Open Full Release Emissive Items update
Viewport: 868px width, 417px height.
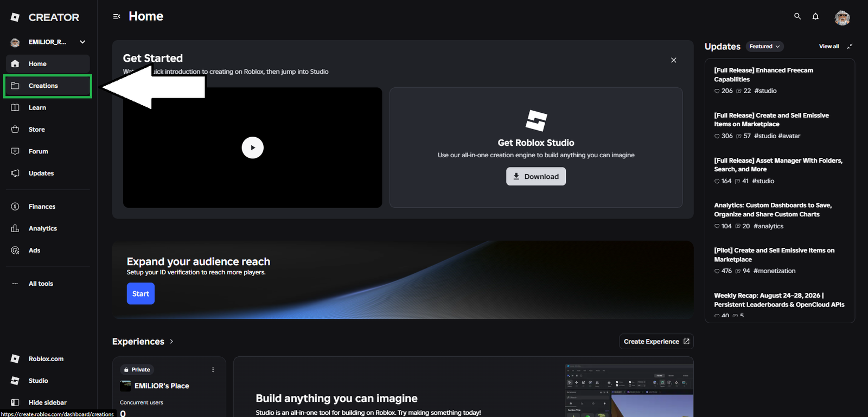pos(771,120)
